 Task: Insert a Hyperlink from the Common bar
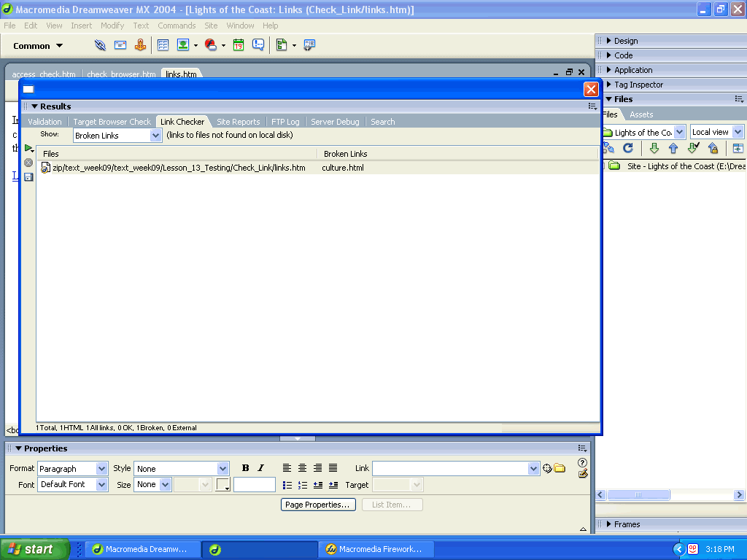pyautogui.click(x=100, y=45)
